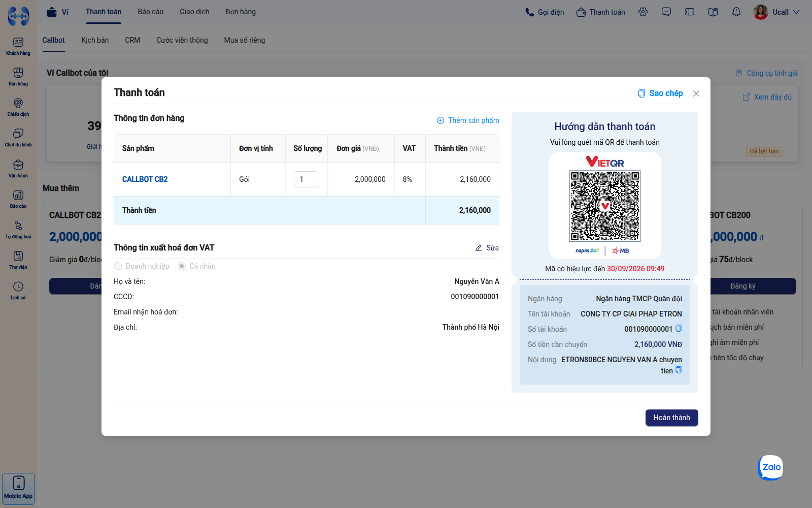
Task: Open Công cụ tính giá in the background page
Action: (767, 73)
